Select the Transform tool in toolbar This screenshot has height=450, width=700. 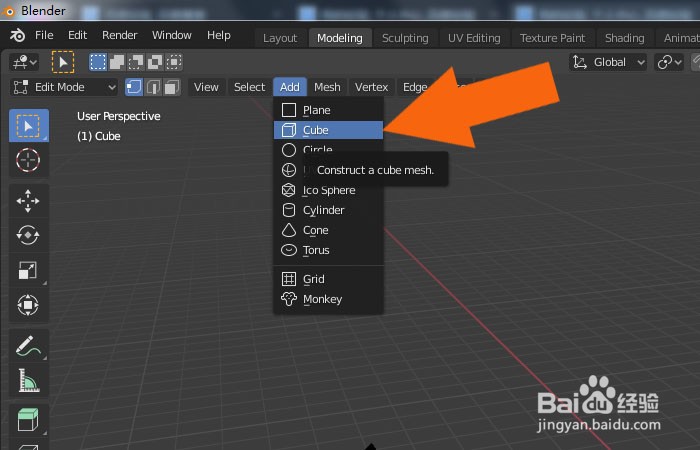29,305
